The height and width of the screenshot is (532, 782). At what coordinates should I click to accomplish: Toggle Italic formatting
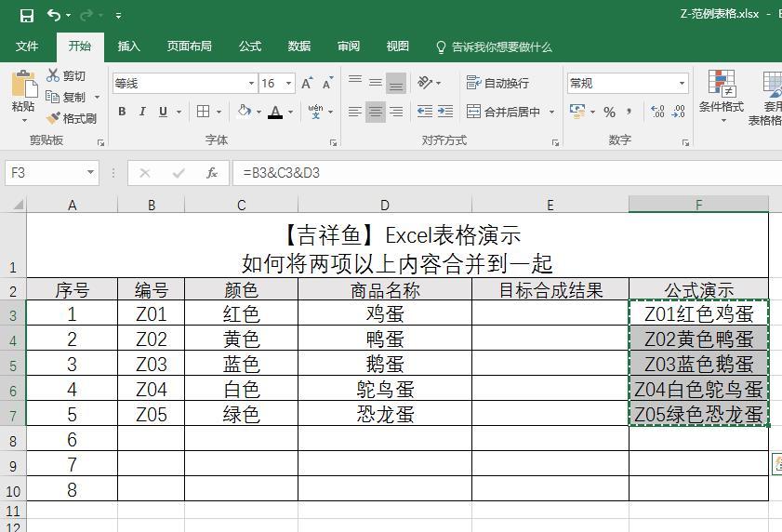[x=142, y=112]
